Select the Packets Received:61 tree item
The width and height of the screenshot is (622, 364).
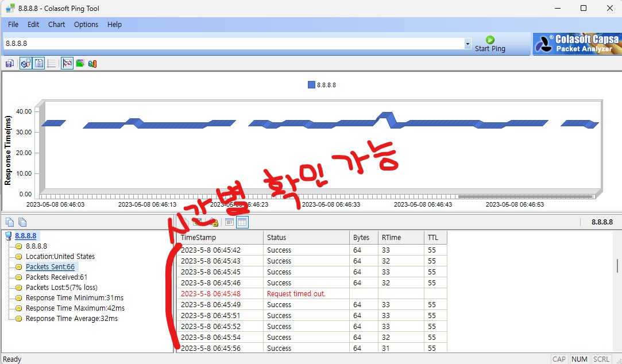pyautogui.click(x=57, y=277)
